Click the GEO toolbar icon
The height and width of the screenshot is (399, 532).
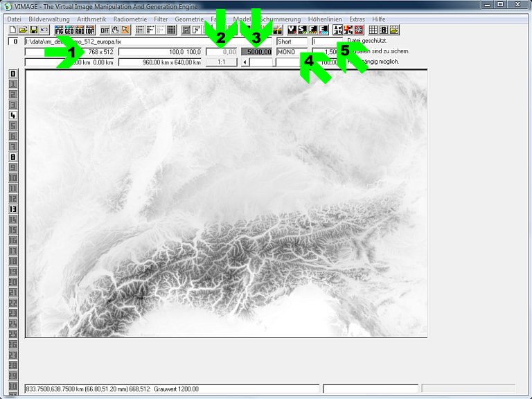click(x=69, y=30)
